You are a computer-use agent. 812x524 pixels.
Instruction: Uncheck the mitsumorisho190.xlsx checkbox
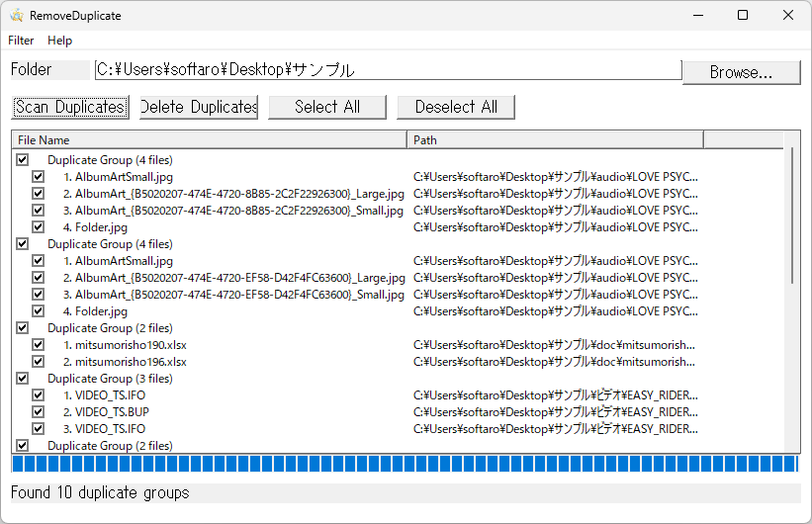(x=39, y=345)
